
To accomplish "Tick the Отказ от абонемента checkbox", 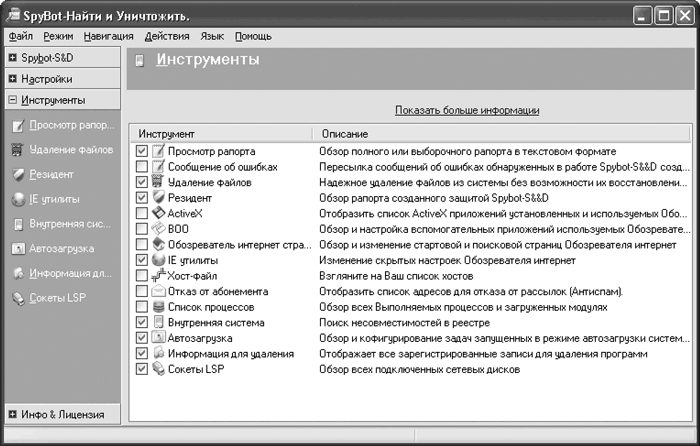I will point(142,292).
